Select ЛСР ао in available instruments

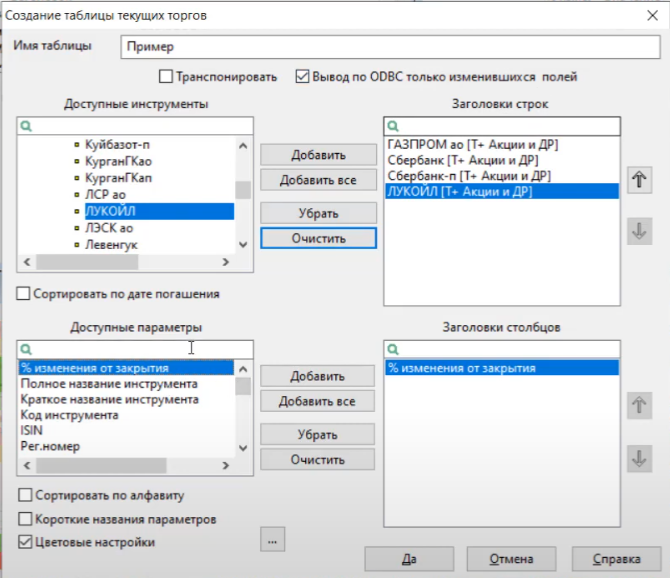106,194
